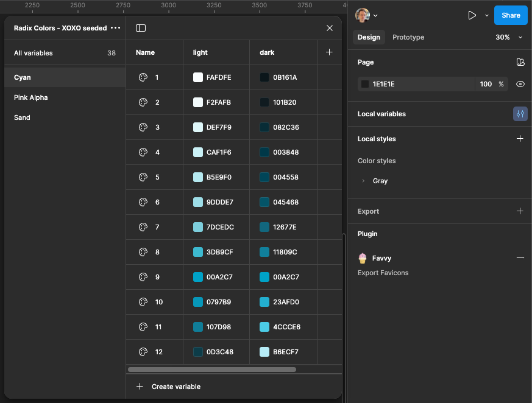This screenshot has height=403, width=532.
Task: Add a new Local style with plus
Action: [520, 139]
